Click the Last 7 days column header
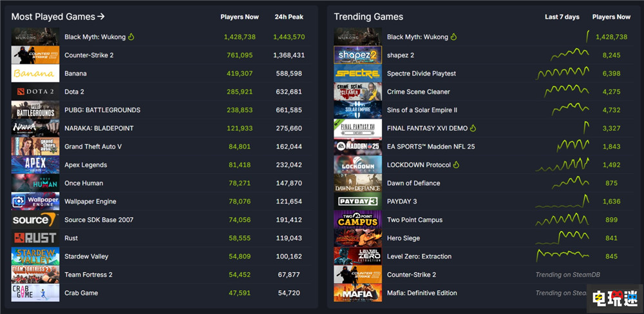 (x=562, y=17)
